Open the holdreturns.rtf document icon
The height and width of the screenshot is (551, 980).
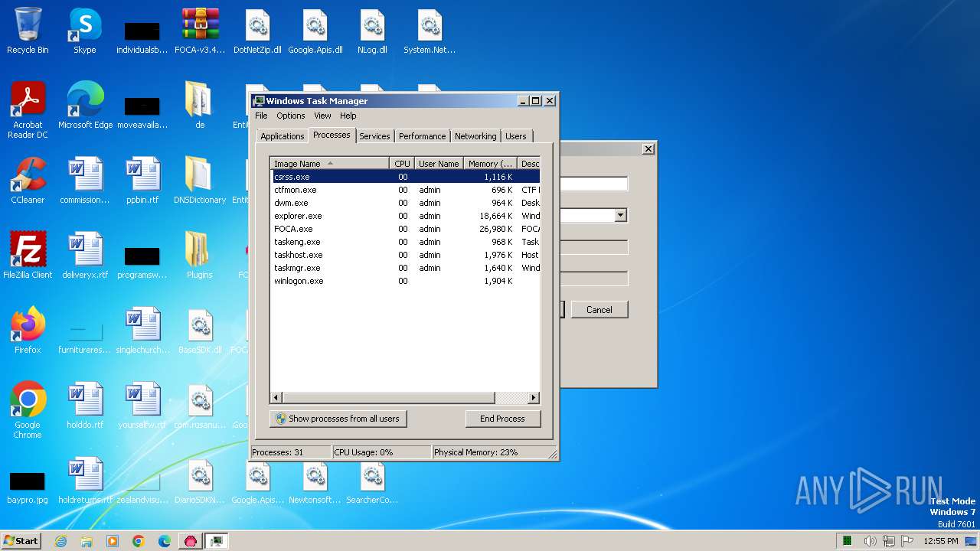pyautogui.click(x=85, y=481)
